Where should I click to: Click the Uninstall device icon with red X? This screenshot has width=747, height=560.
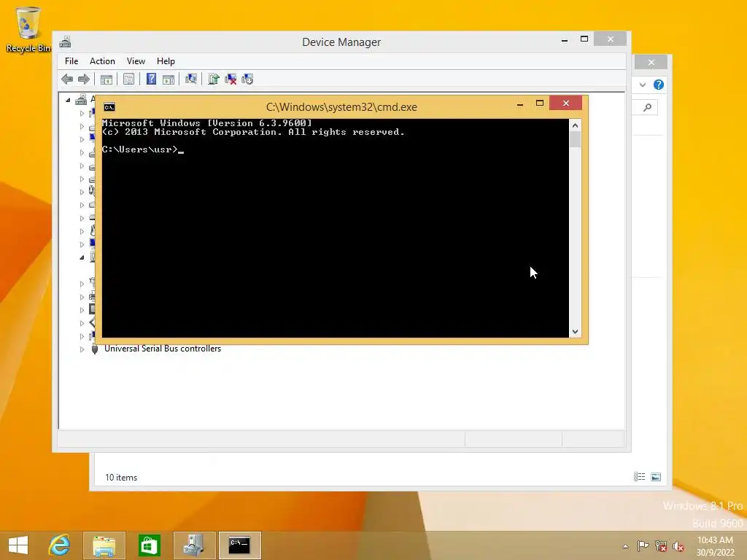pos(231,79)
